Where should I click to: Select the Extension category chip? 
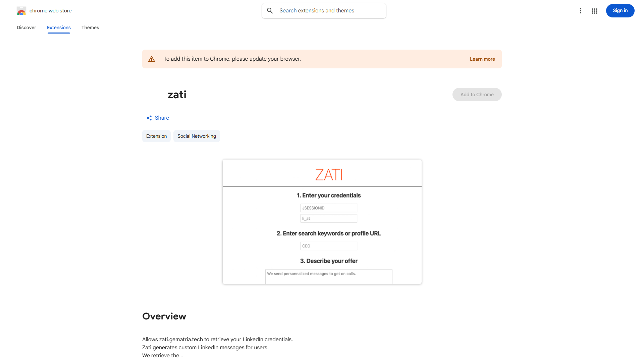point(156,136)
